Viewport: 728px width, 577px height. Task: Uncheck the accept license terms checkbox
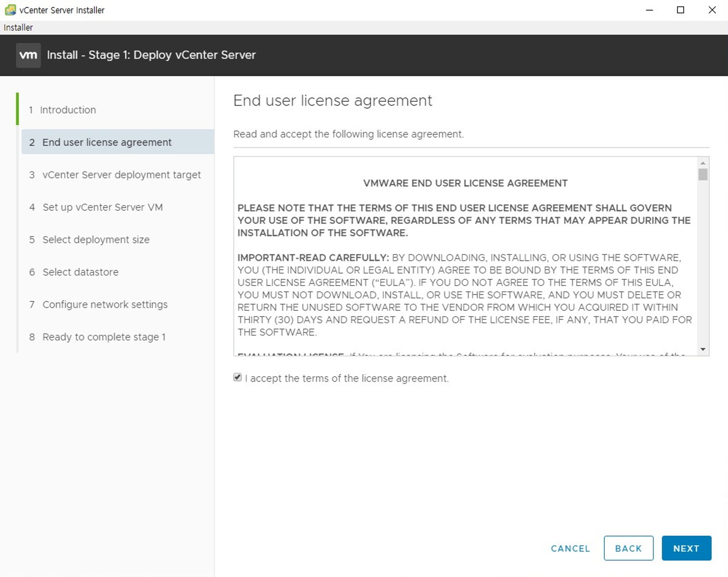pyautogui.click(x=237, y=377)
